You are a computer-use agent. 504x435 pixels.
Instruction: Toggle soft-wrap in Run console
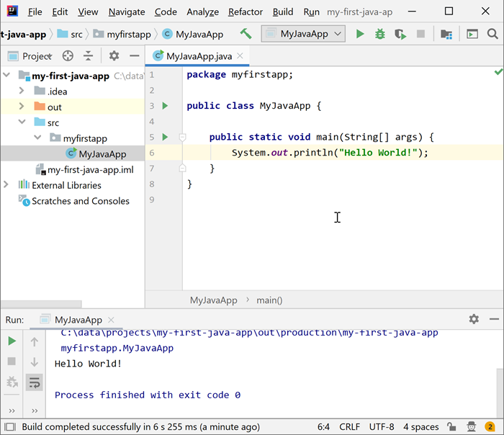pos(34,382)
